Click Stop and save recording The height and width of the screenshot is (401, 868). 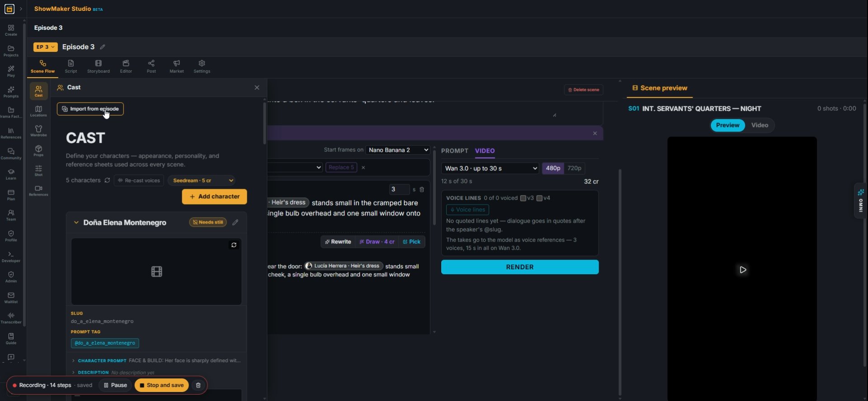coord(161,385)
